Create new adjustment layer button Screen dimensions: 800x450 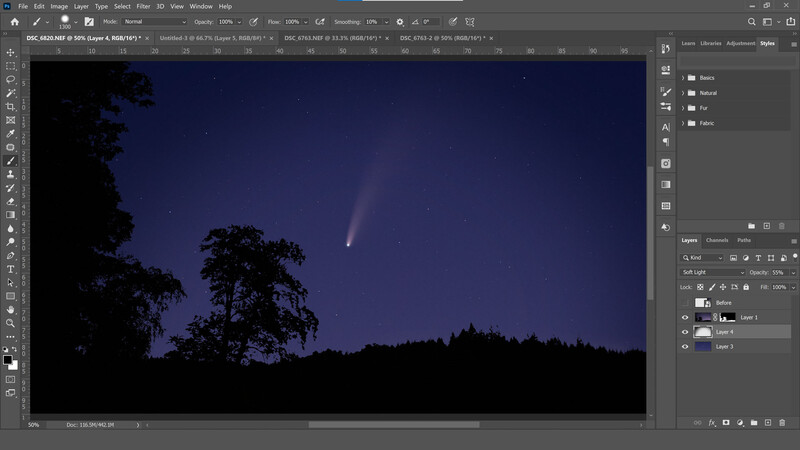point(740,423)
